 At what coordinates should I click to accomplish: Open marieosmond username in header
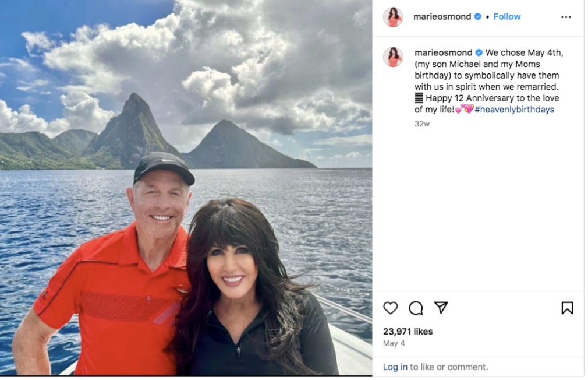click(x=442, y=16)
